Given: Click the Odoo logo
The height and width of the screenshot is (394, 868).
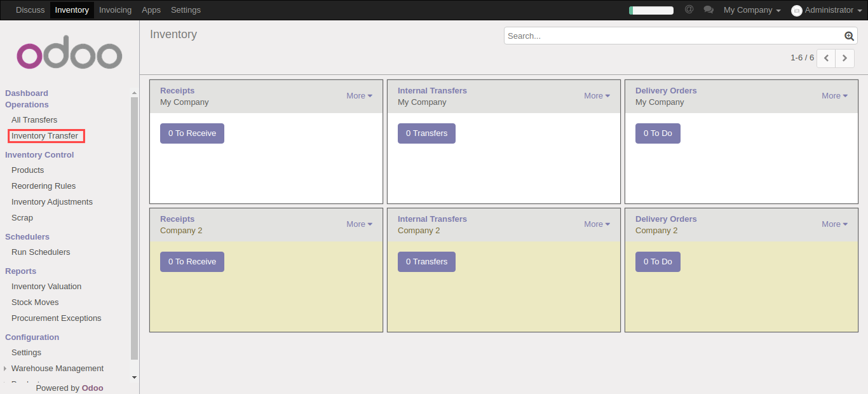Looking at the screenshot, I should coord(69,56).
